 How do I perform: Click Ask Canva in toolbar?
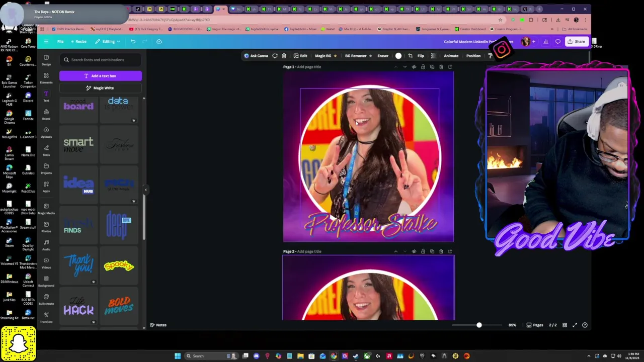pos(256,56)
